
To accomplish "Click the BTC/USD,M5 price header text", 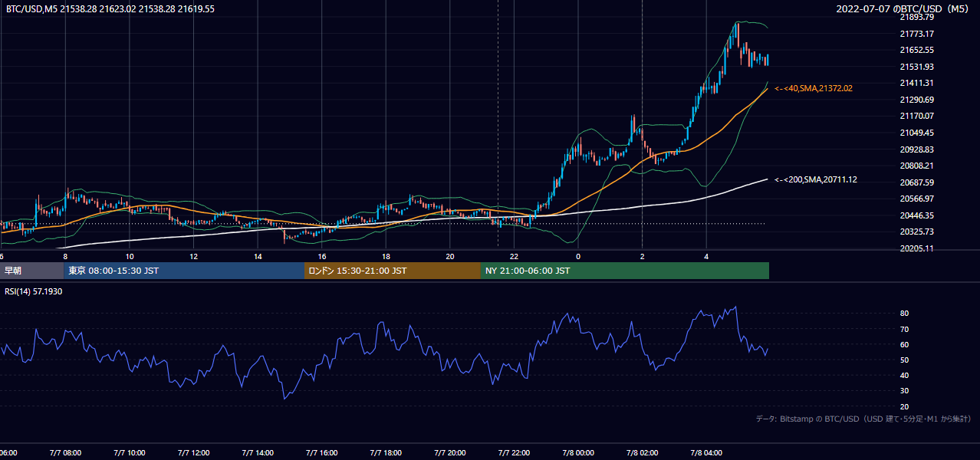I will point(110,9).
